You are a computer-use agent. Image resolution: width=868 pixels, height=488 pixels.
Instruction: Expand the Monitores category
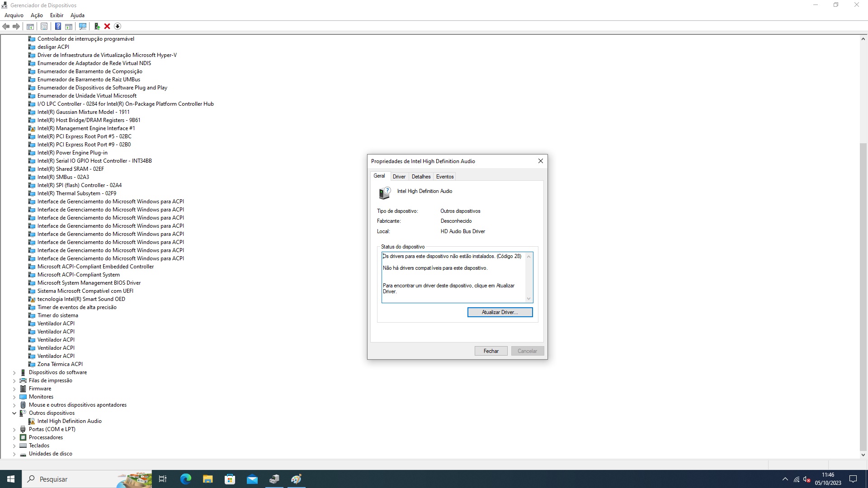14,397
